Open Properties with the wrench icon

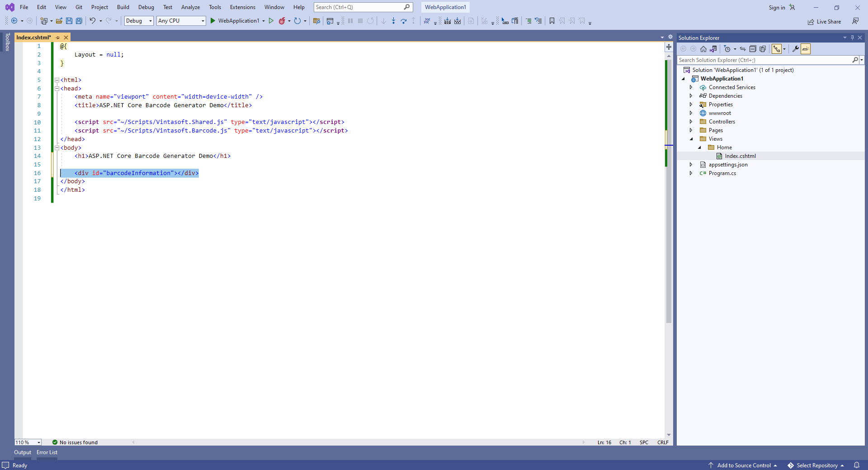tap(795, 49)
